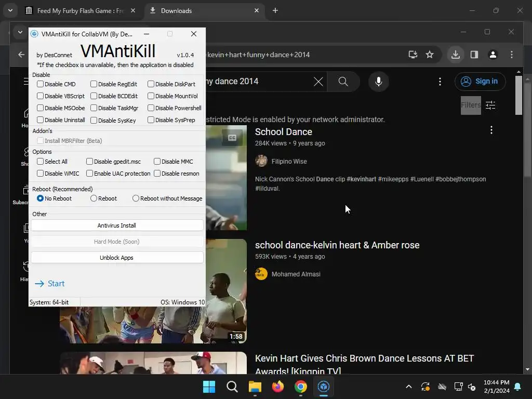Image resolution: width=532 pixels, height=399 pixels.
Task: Check Disable SysKey checkbox
Action: 94,120
